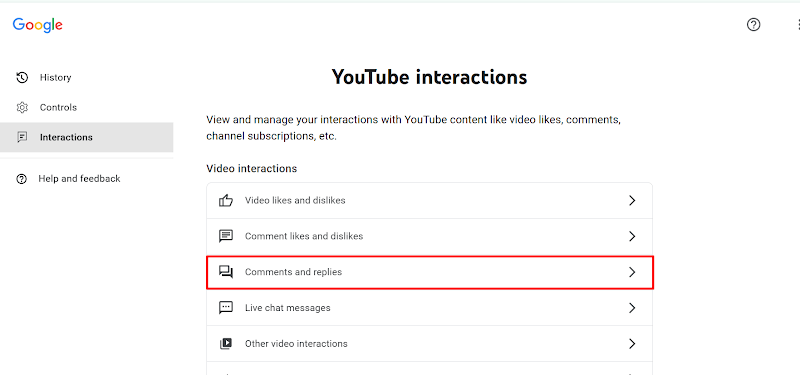800x375 pixels.
Task: Open Live chat messages
Action: click(x=430, y=308)
